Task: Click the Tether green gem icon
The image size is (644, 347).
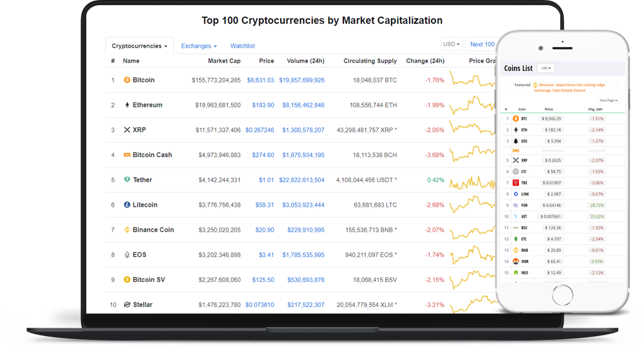Action: [x=127, y=180]
